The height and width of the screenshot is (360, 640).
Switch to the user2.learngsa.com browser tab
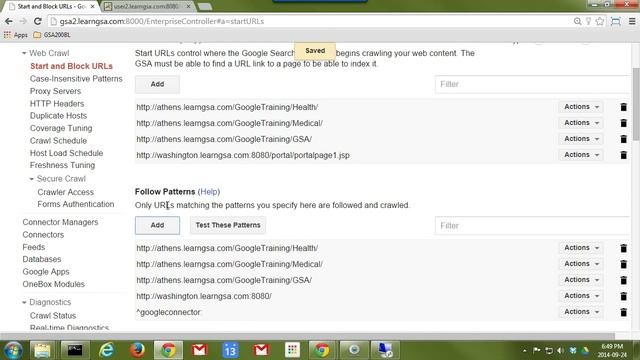pyautogui.click(x=147, y=7)
